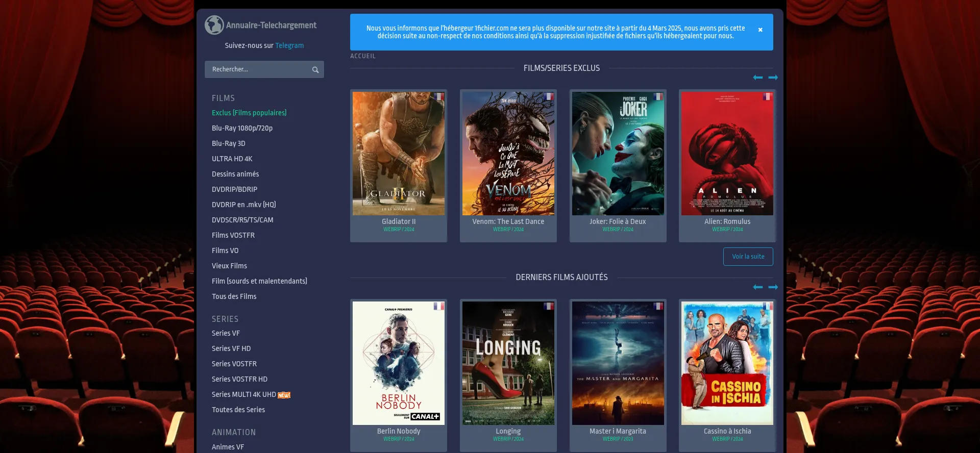Open the Joker: Folie à Deux poster
The height and width of the screenshot is (453, 980).
(x=618, y=154)
